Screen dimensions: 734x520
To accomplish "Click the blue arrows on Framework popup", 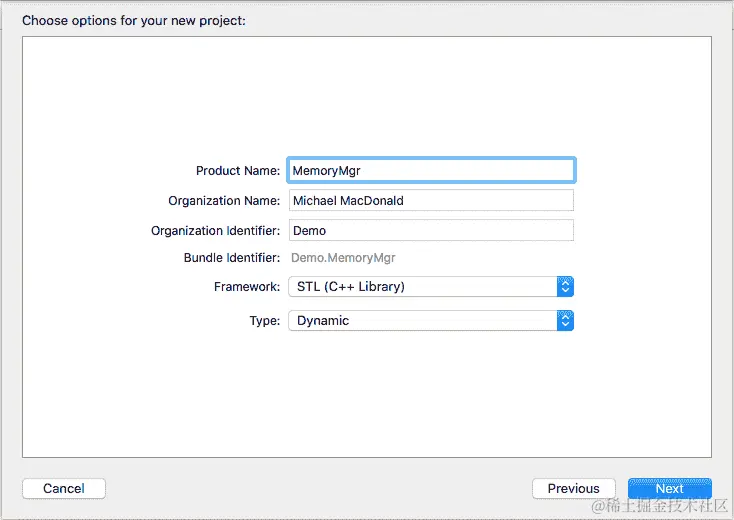I will [565, 286].
